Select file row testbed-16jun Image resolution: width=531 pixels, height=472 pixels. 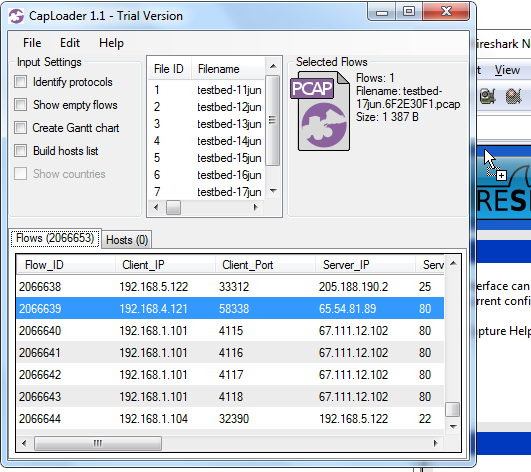207,175
